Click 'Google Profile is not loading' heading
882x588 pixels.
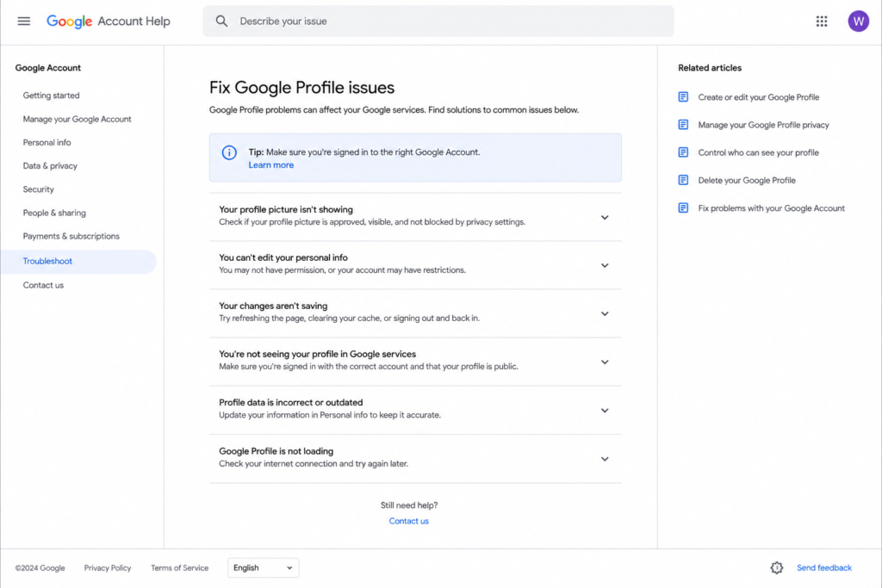(276, 451)
